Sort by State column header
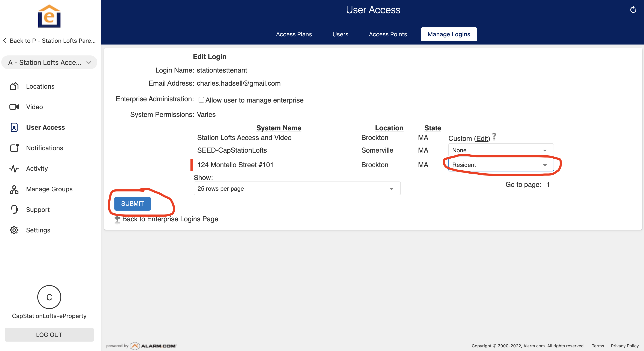644x351 pixels. click(433, 128)
